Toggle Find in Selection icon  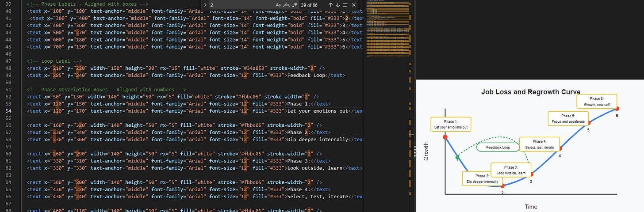345,5
